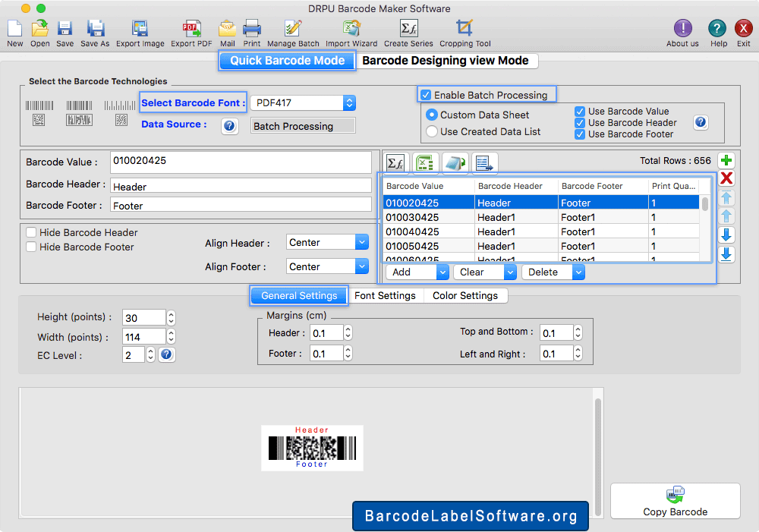The height and width of the screenshot is (532, 759).
Task: Click EC Level stepper arrows
Action: click(x=150, y=355)
